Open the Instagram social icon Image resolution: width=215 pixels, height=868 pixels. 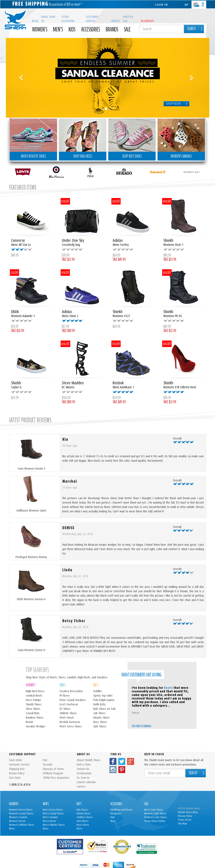tap(113, 770)
